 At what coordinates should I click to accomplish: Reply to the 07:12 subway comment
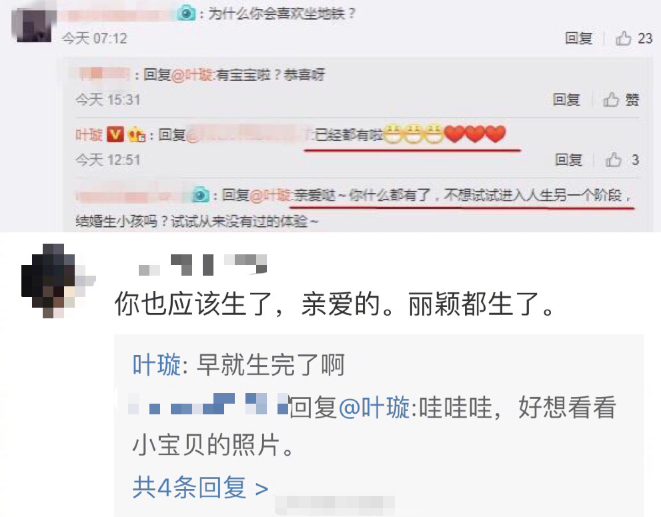tap(579, 38)
